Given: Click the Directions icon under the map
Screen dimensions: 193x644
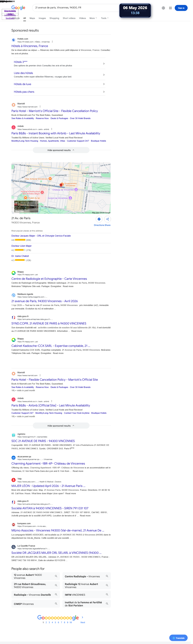Looking at the screenshot, I should 99,219.
